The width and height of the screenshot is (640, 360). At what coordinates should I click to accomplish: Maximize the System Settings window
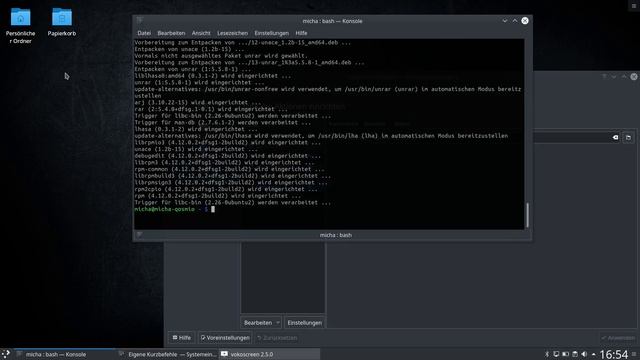pos(624,77)
